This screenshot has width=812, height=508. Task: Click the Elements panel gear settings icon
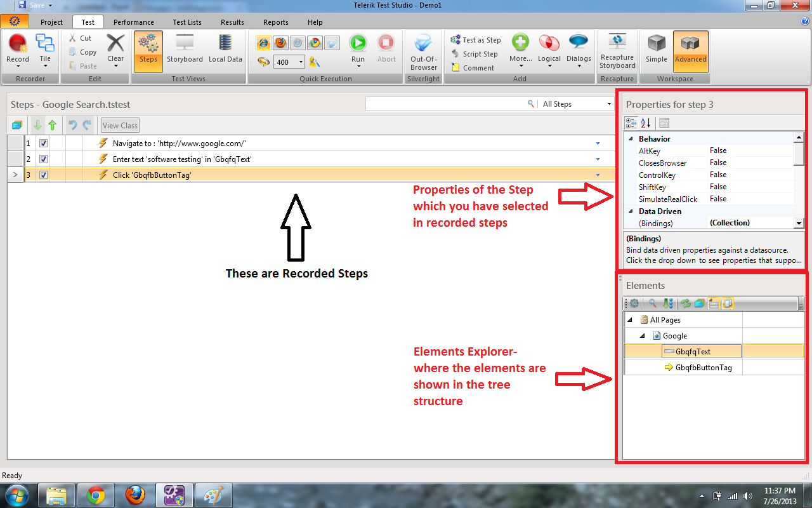click(634, 304)
